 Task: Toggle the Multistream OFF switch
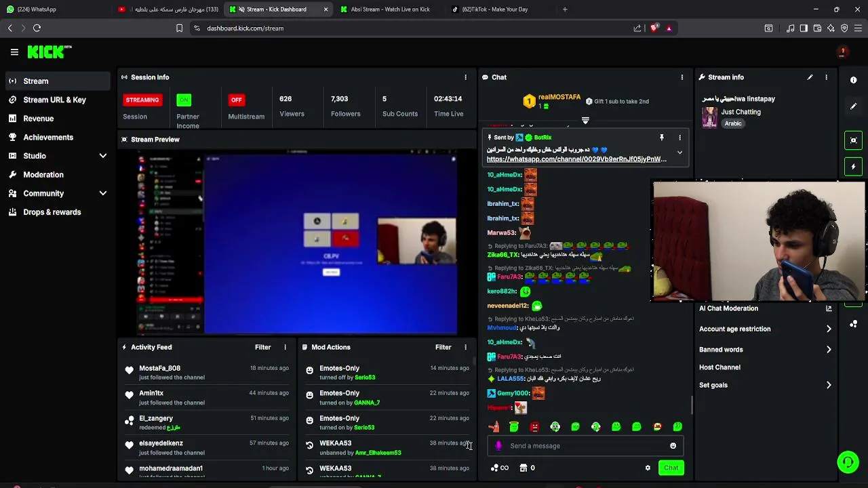coord(236,100)
